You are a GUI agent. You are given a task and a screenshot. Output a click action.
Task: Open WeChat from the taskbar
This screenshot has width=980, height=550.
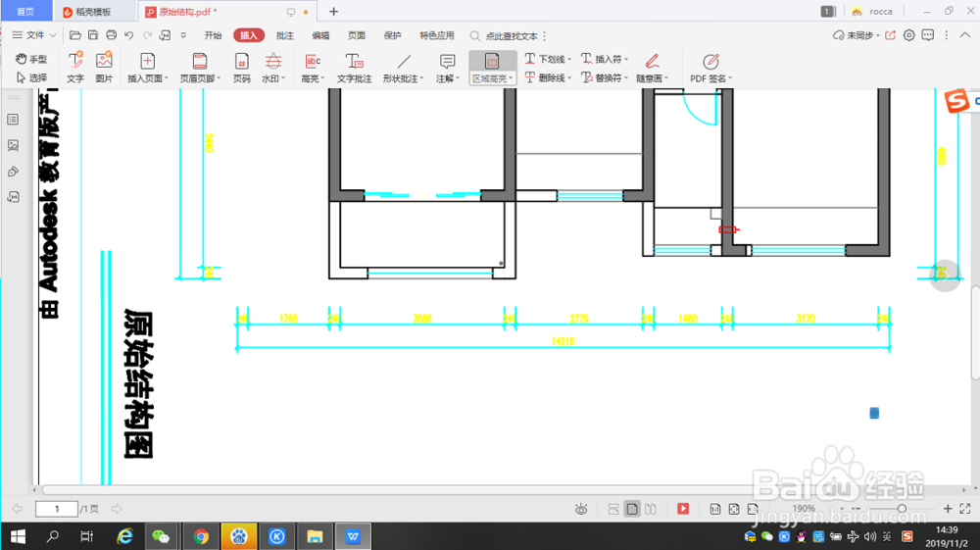161,536
